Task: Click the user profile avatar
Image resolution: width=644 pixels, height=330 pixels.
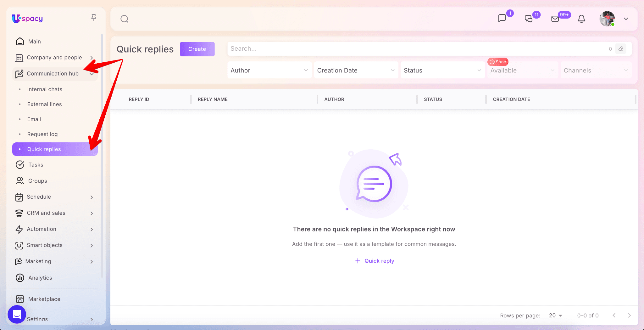Action: click(x=607, y=19)
